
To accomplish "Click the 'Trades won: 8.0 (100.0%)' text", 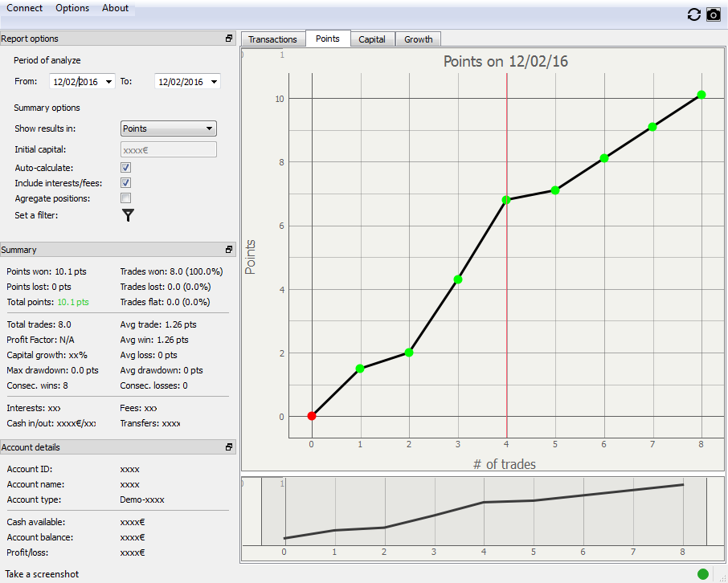I will click(171, 271).
